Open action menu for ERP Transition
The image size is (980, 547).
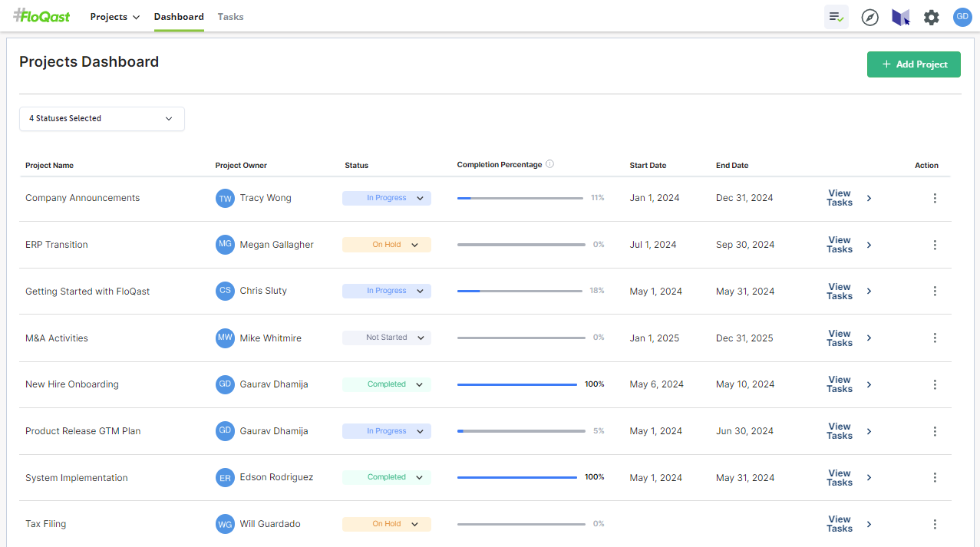coord(935,245)
